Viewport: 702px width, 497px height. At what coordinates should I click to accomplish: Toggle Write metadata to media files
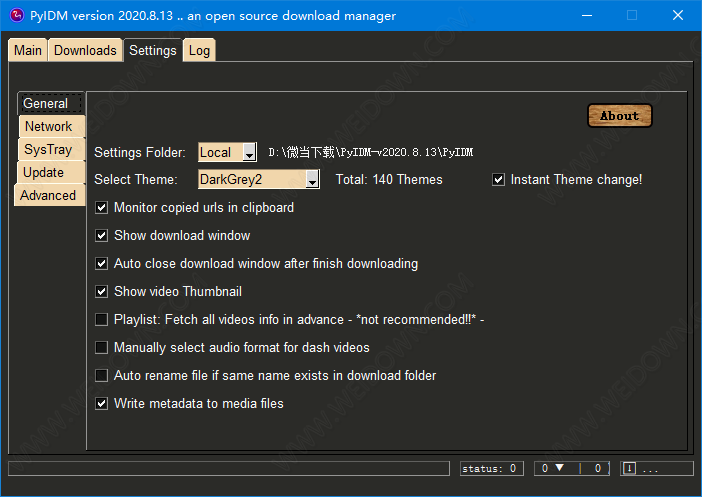(x=102, y=403)
